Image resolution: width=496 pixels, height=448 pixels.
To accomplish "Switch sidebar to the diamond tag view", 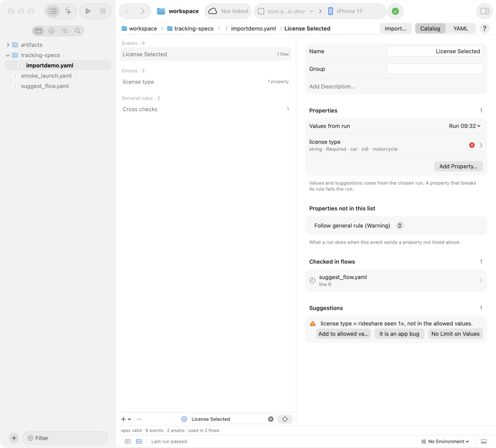I will (51, 31).
